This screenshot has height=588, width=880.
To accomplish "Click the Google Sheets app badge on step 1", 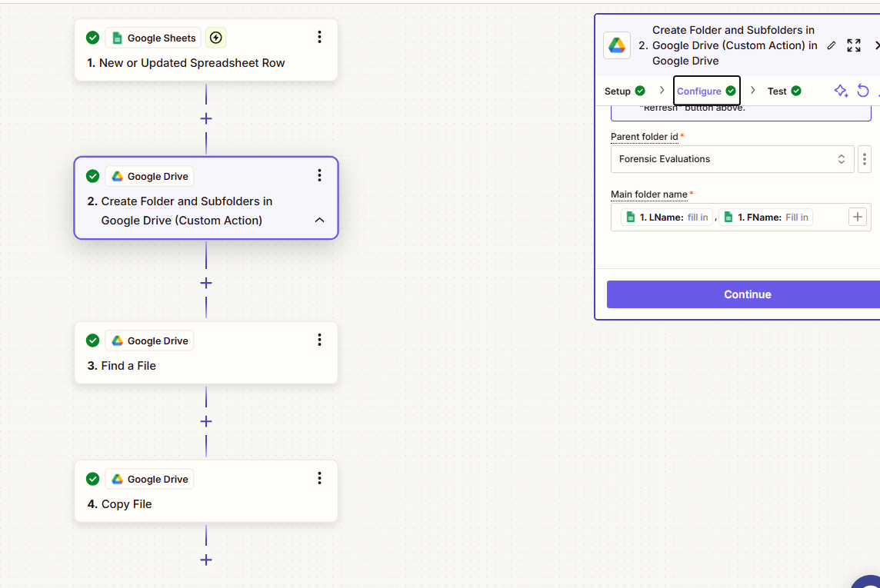I will (x=155, y=38).
